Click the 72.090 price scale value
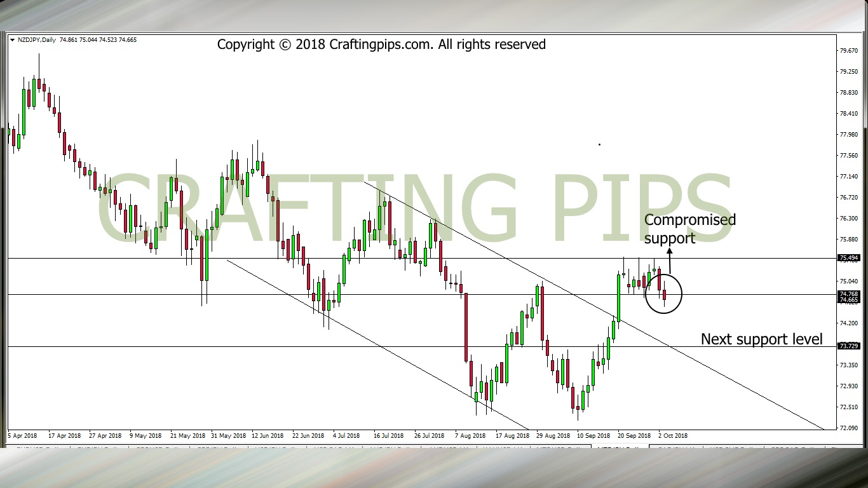This screenshot has width=868, height=488. (x=849, y=428)
